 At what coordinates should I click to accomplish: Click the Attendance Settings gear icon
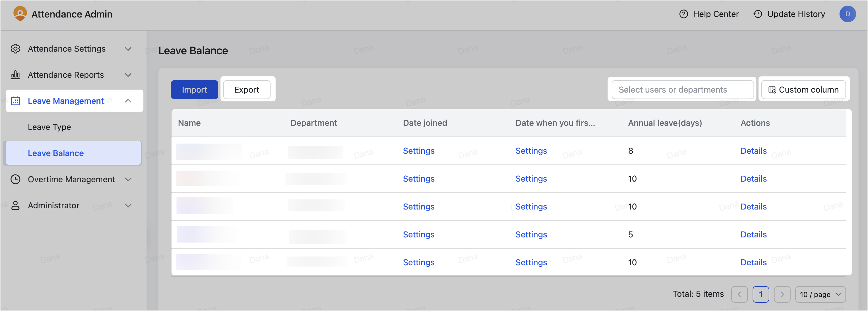[x=15, y=49]
